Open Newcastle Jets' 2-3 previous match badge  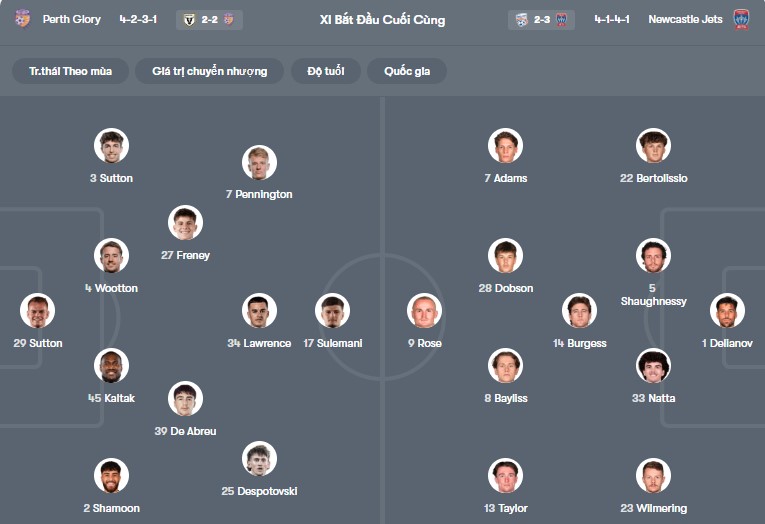point(541,19)
